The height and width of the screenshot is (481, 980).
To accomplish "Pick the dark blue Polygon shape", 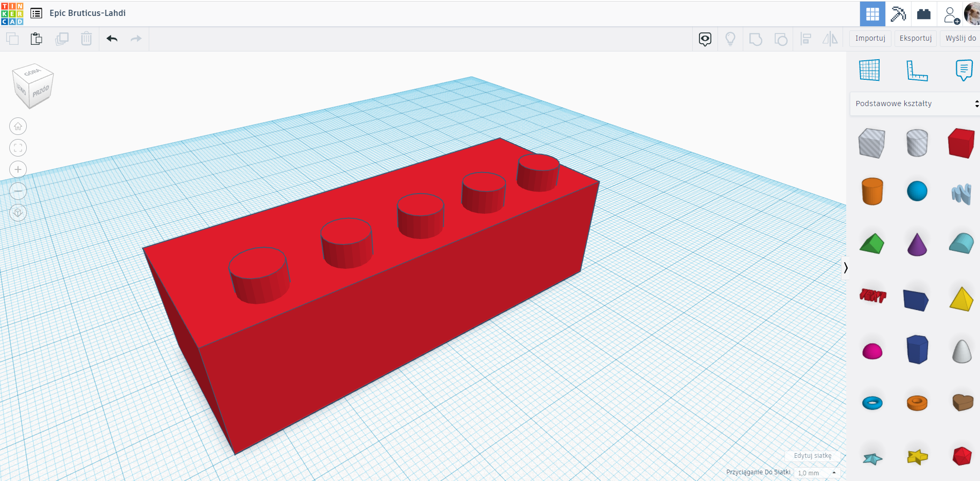I will [x=917, y=350].
